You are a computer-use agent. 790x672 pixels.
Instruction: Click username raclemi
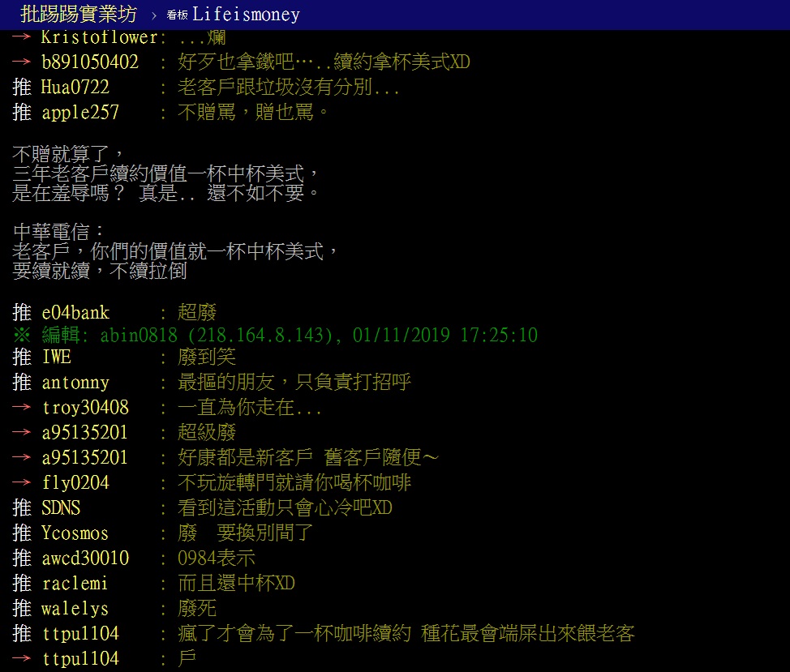click(75, 584)
